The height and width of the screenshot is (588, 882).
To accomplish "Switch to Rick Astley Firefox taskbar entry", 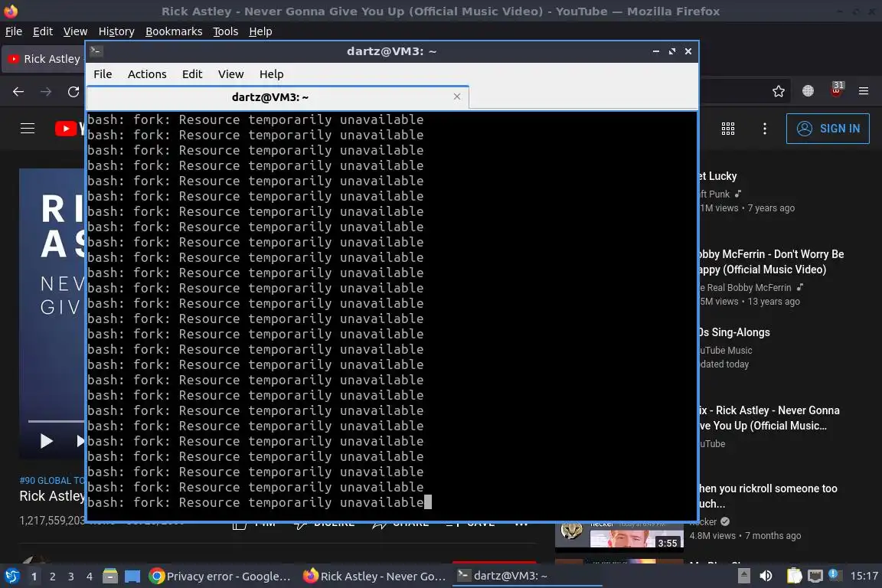I will point(374,576).
